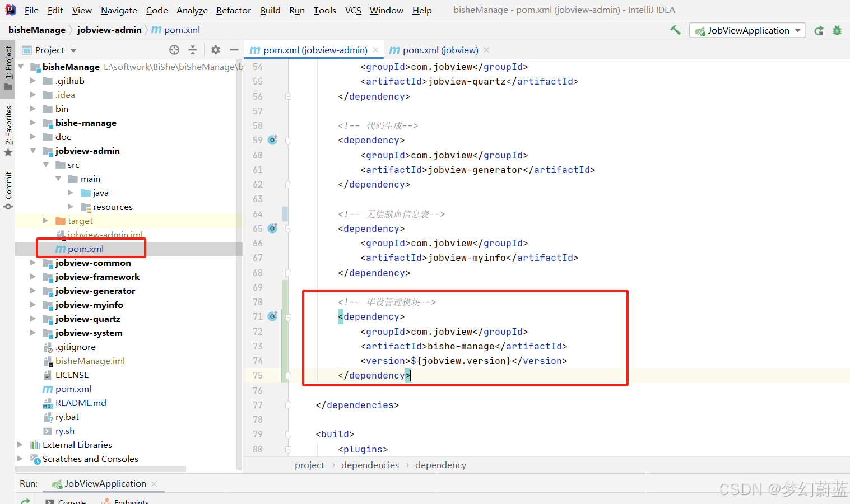This screenshot has width=850, height=504.
Task: Collapse the bisheManage root folder
Action: (x=21, y=67)
